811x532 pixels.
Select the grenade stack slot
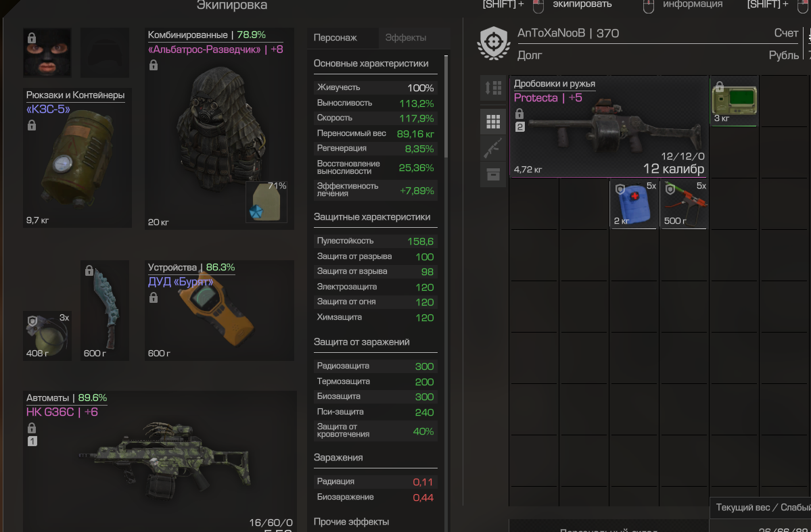point(47,335)
